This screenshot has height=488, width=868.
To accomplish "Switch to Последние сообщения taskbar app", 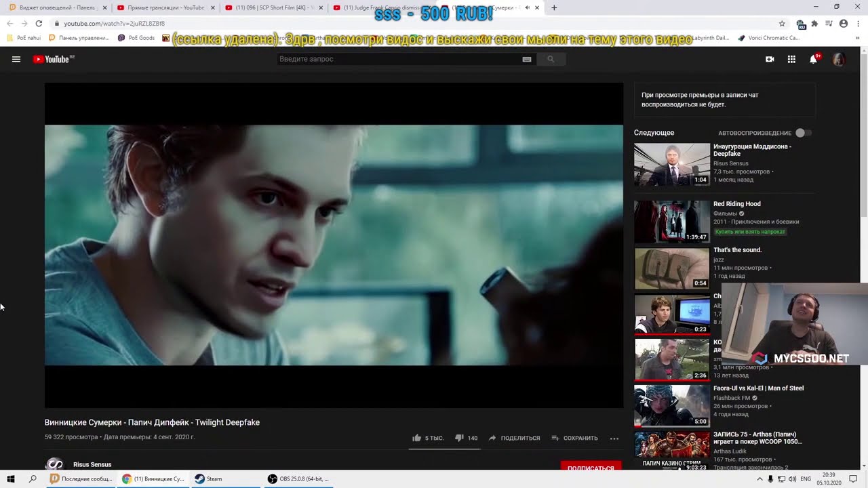I will [x=81, y=479].
